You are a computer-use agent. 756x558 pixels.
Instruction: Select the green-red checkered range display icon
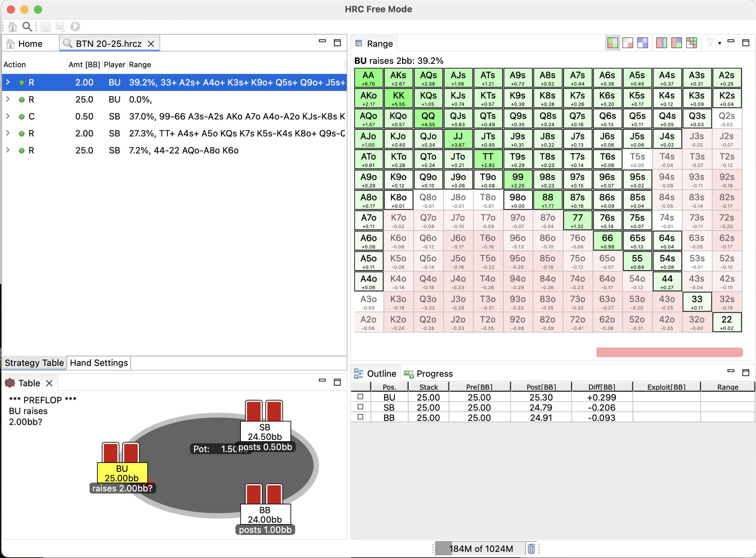tap(612, 43)
